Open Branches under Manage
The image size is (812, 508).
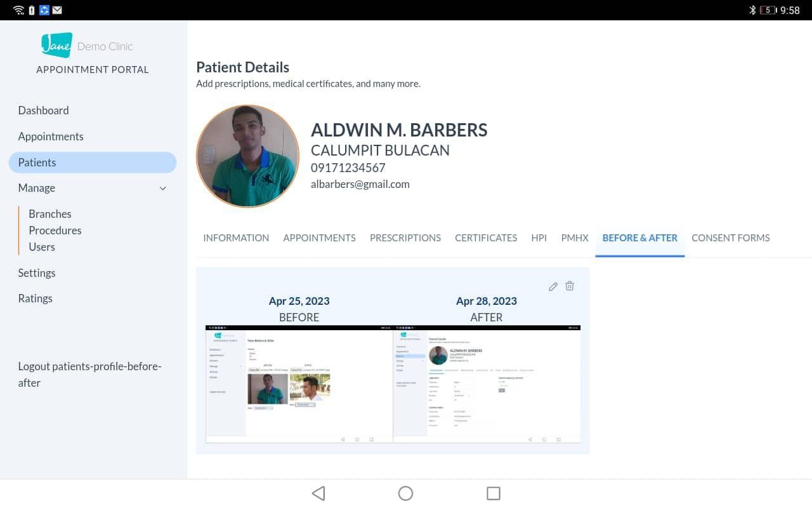[x=50, y=214]
